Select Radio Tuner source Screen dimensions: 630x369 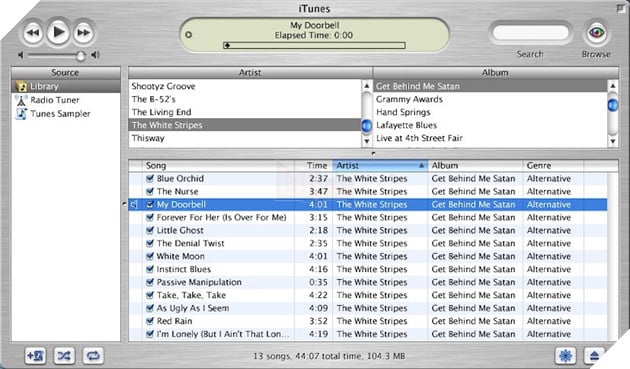[x=66, y=100]
